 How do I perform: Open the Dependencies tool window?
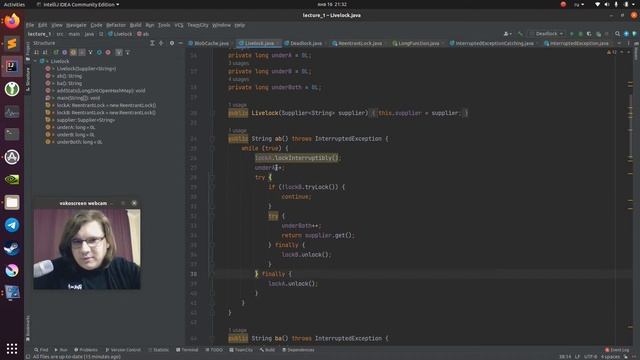[298, 350]
